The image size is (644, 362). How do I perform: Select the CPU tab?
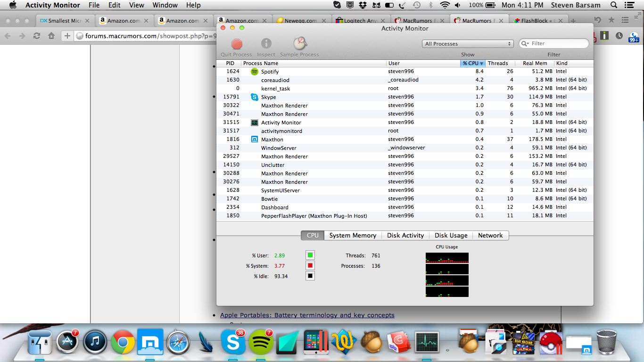(313, 235)
